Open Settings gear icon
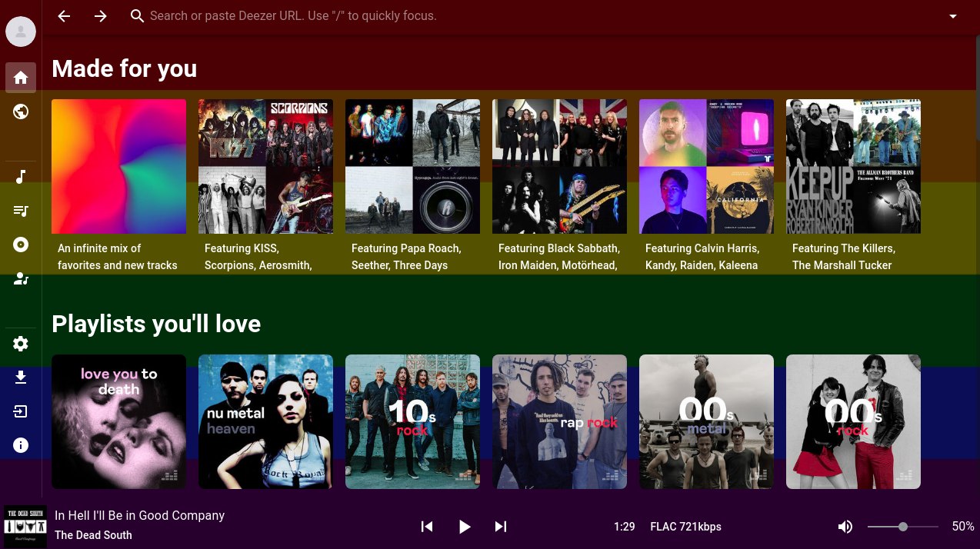 click(x=21, y=344)
